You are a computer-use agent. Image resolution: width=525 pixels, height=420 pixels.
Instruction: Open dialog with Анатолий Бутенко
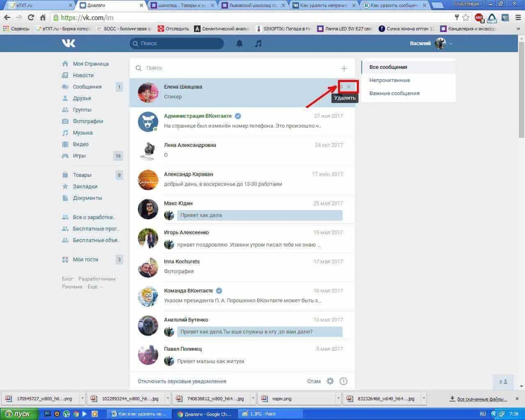(242, 325)
